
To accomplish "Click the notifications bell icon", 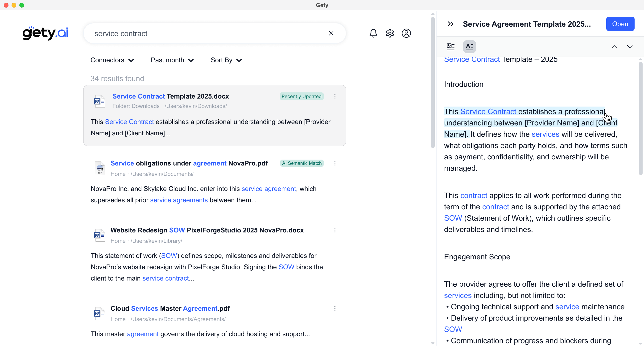I will 373,33.
